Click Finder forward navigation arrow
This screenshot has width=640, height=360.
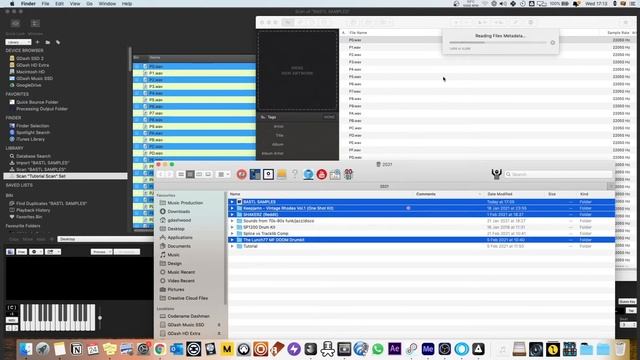coord(169,174)
